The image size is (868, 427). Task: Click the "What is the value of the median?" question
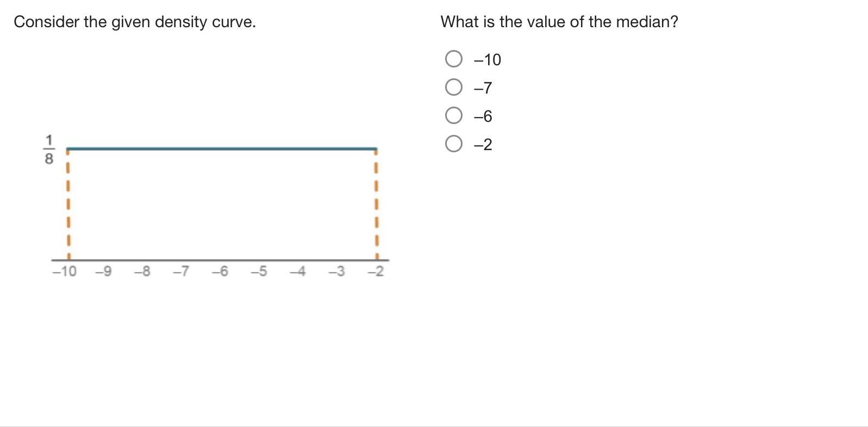tap(559, 22)
